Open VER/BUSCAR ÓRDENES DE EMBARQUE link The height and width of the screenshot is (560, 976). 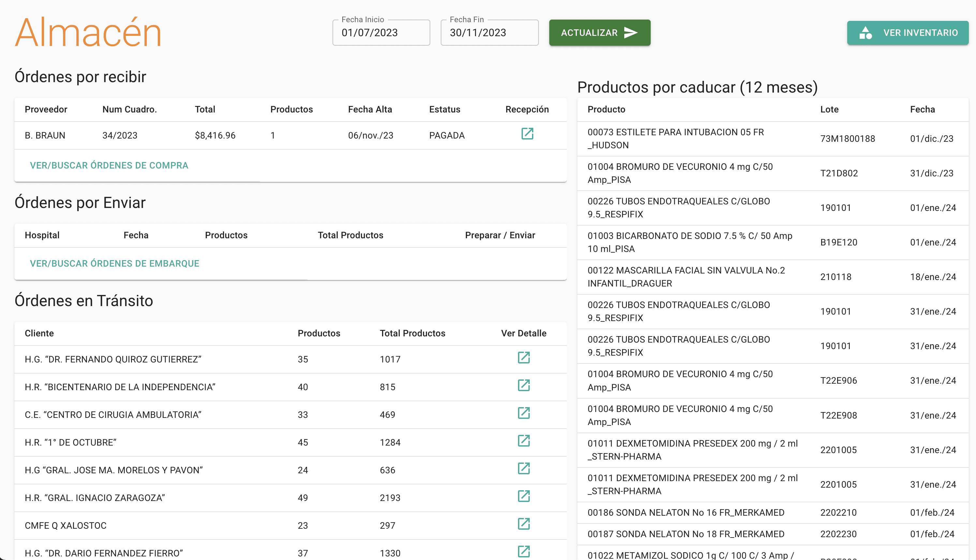[x=115, y=263]
